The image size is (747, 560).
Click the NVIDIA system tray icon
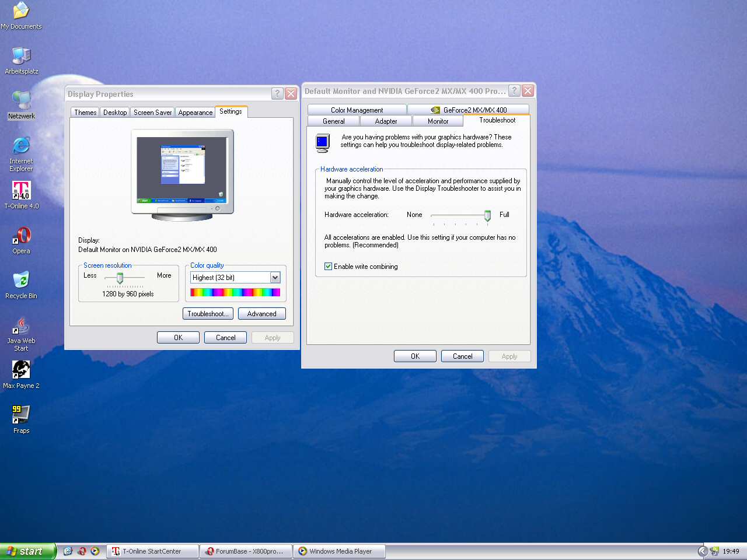pyautogui.click(x=714, y=551)
